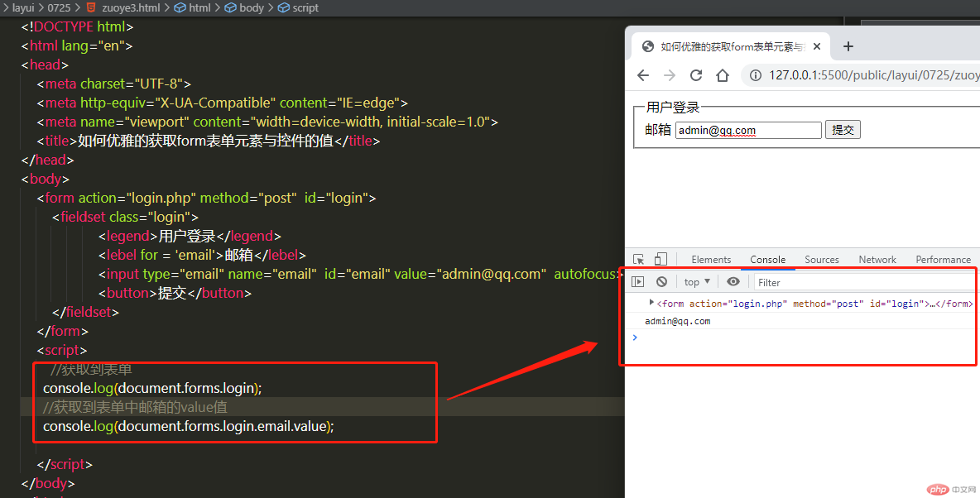Screen dimensions: 980x498
Task: Activate the DevTools inspect element picker
Action: (639, 259)
